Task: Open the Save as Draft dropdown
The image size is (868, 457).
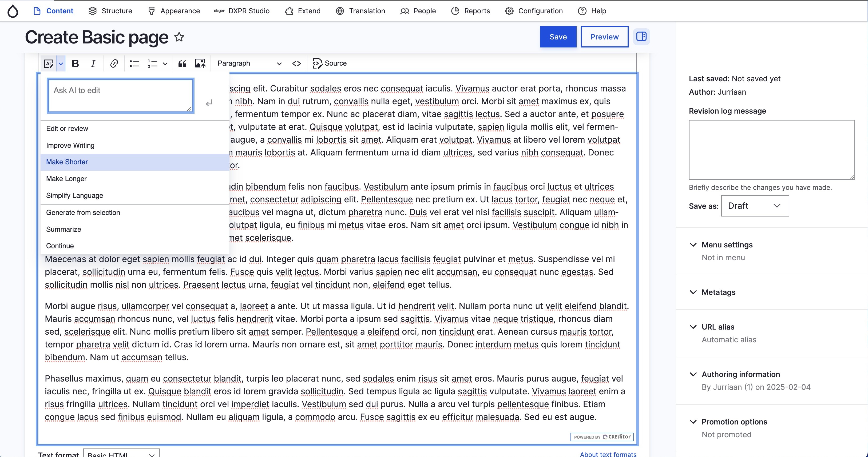Action: coord(755,206)
